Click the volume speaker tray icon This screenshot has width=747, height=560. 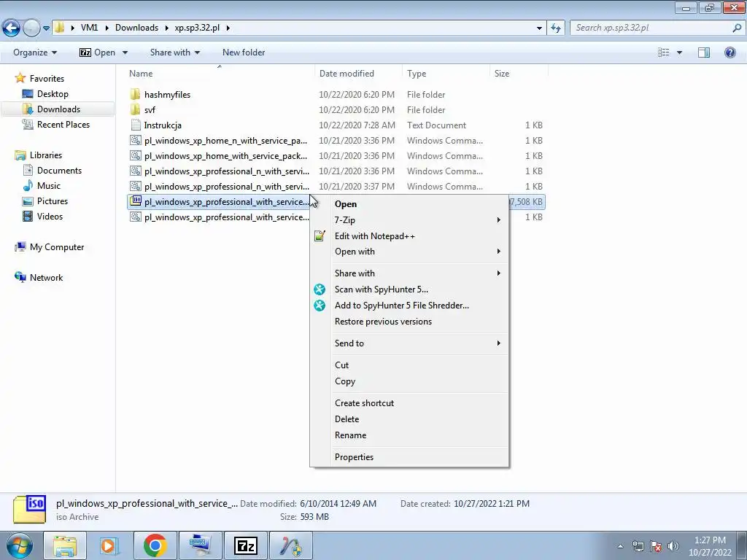673,546
